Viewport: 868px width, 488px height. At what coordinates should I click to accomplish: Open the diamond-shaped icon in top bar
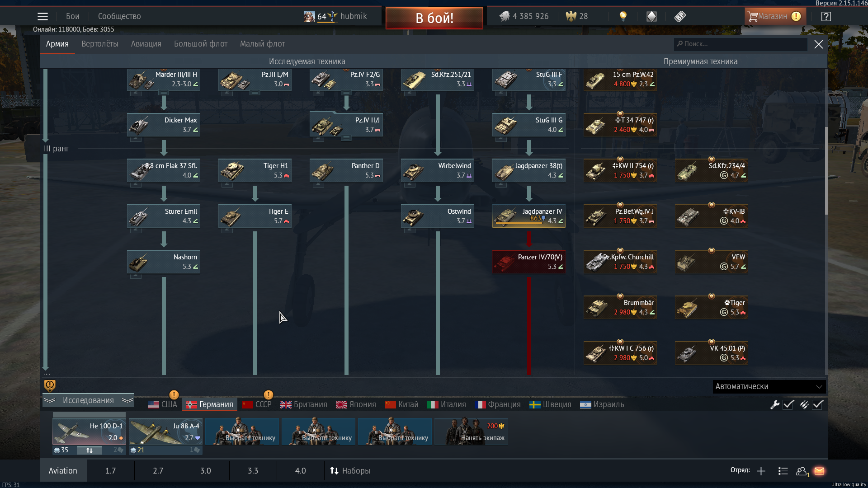651,17
